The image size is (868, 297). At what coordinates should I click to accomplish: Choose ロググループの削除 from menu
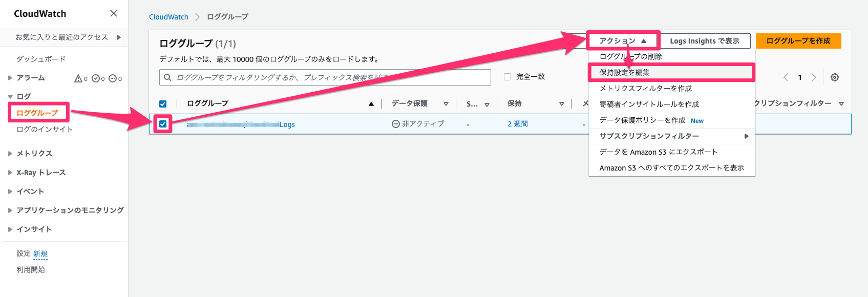coord(672,56)
